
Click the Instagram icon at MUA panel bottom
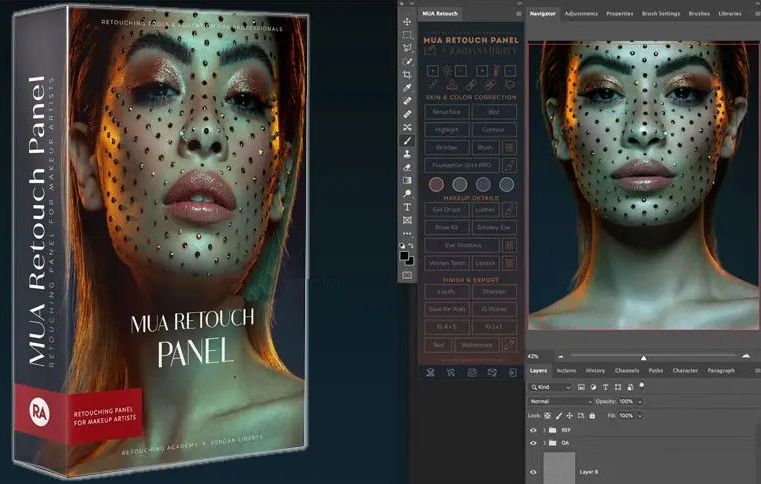coord(472,372)
